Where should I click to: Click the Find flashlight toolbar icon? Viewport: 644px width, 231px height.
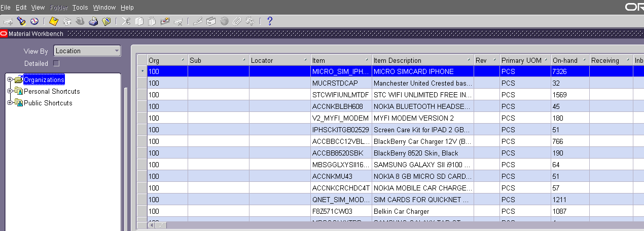21,21
